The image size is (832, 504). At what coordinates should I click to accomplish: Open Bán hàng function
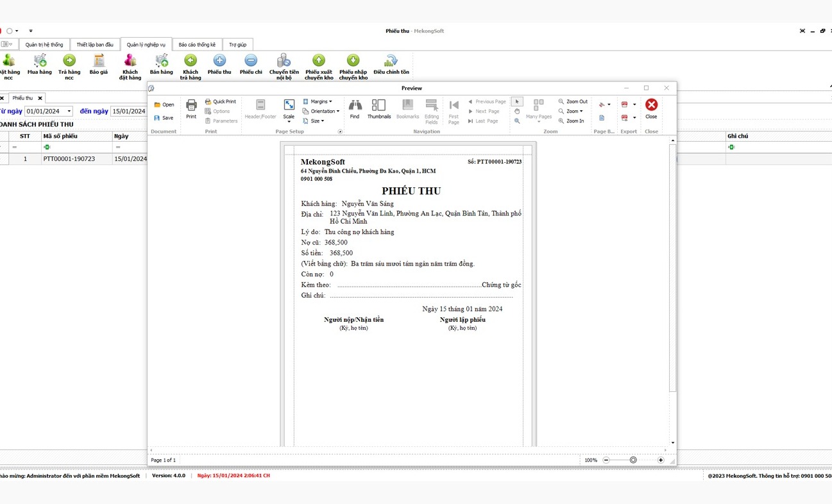(x=162, y=66)
